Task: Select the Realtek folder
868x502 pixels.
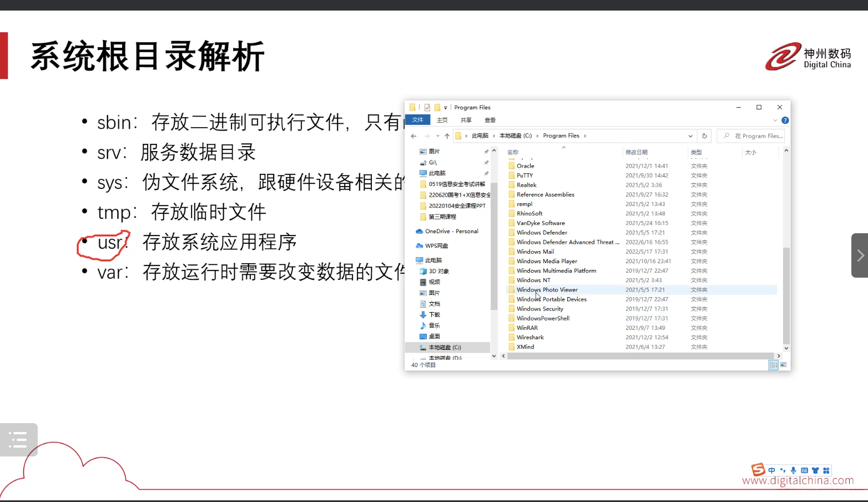Action: (x=526, y=185)
